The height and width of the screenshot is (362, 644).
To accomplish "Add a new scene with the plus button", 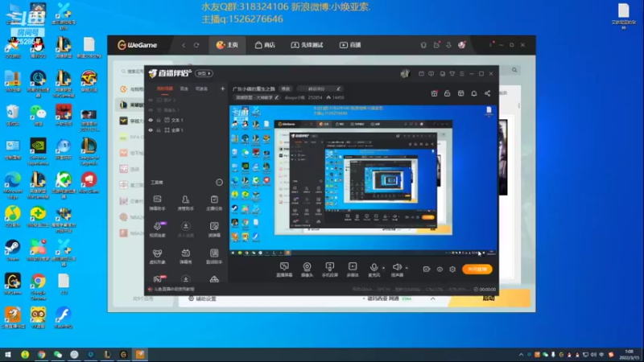I will pos(223,88).
